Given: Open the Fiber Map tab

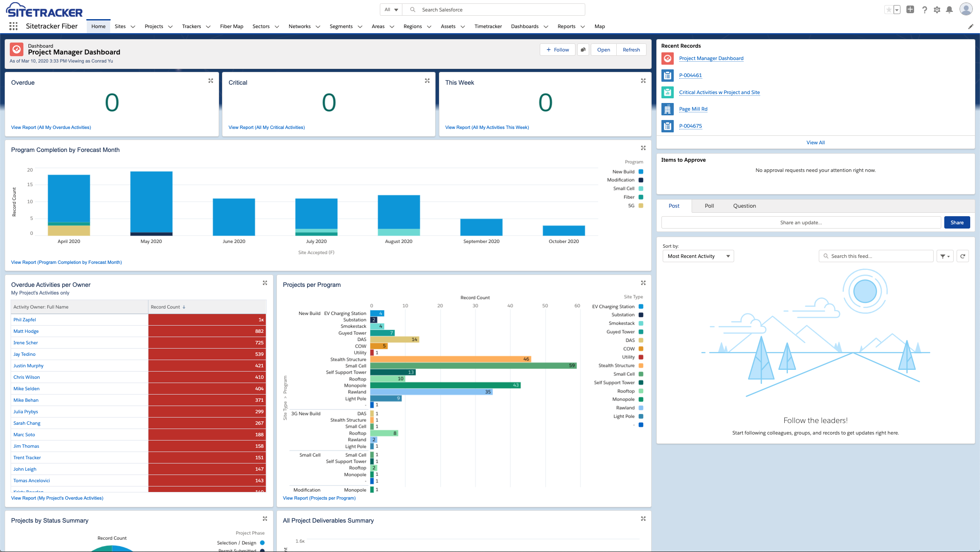Looking at the screenshot, I should 231,26.
